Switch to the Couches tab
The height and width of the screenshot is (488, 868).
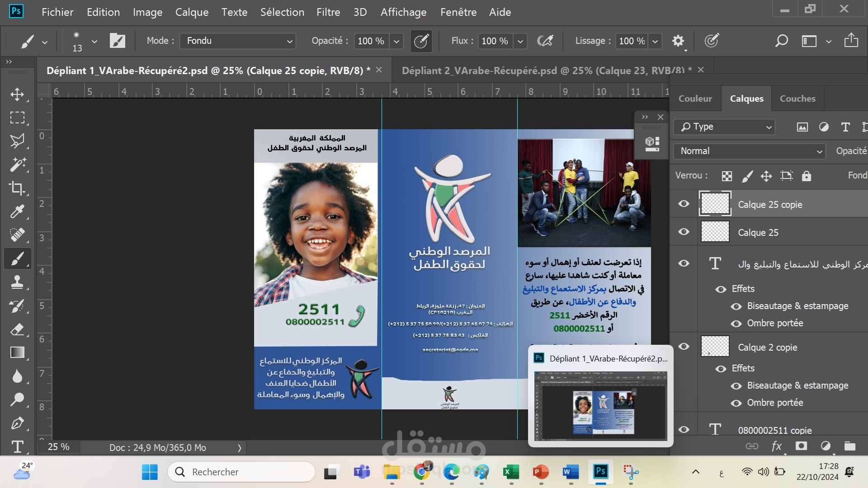797,99
